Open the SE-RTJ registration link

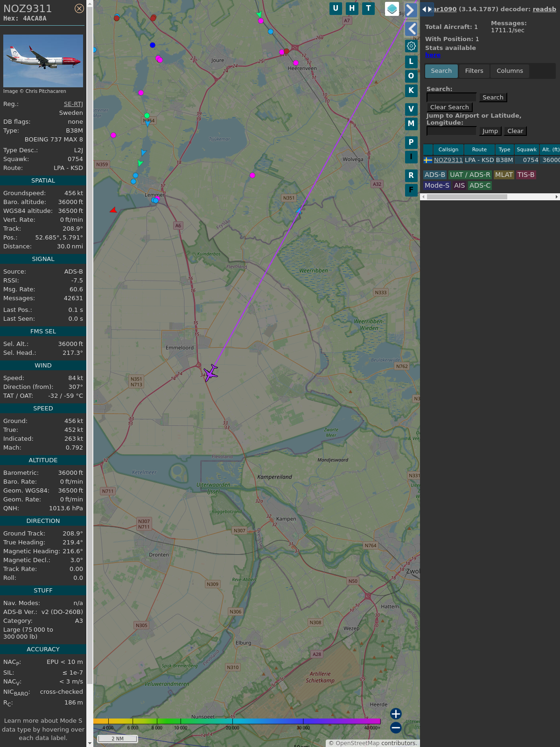point(73,104)
